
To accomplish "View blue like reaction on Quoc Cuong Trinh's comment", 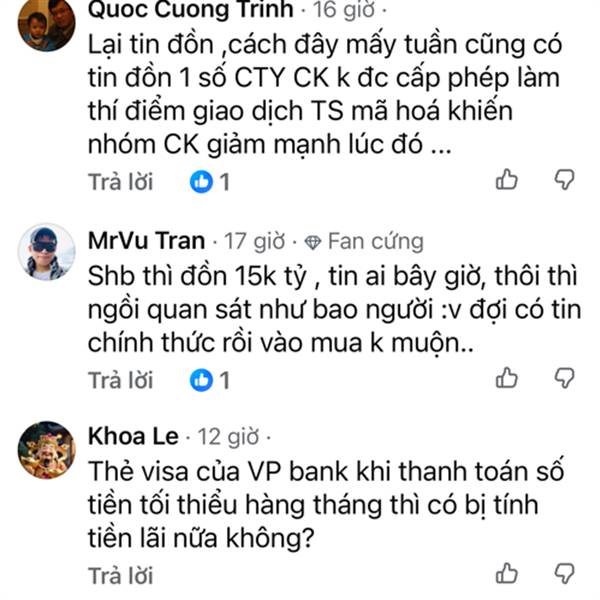I will click(201, 181).
